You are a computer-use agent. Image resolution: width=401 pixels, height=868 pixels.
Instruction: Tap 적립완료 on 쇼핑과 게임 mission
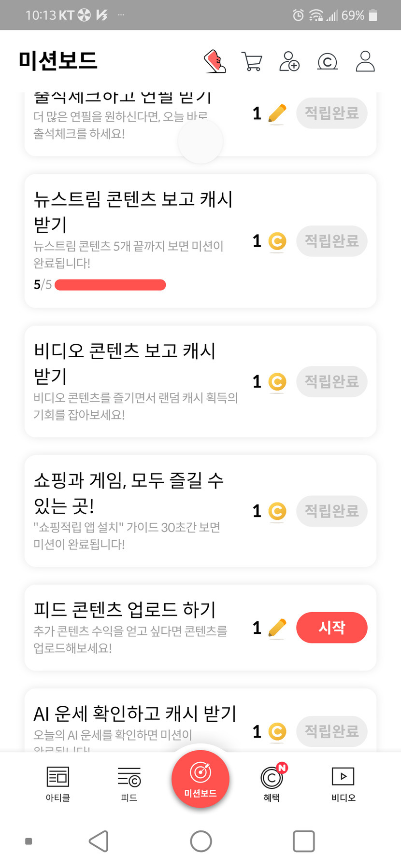click(331, 511)
